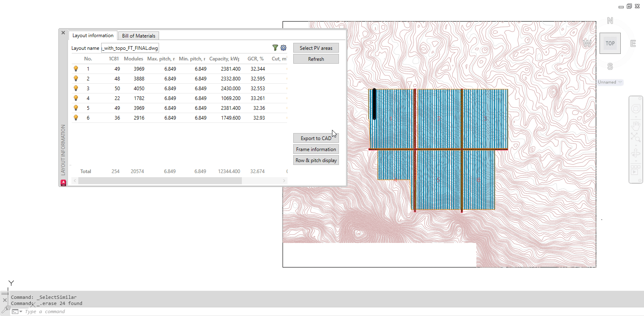
Task: Open the Full Navigation Wheel in nav bar
Action: 636,109
